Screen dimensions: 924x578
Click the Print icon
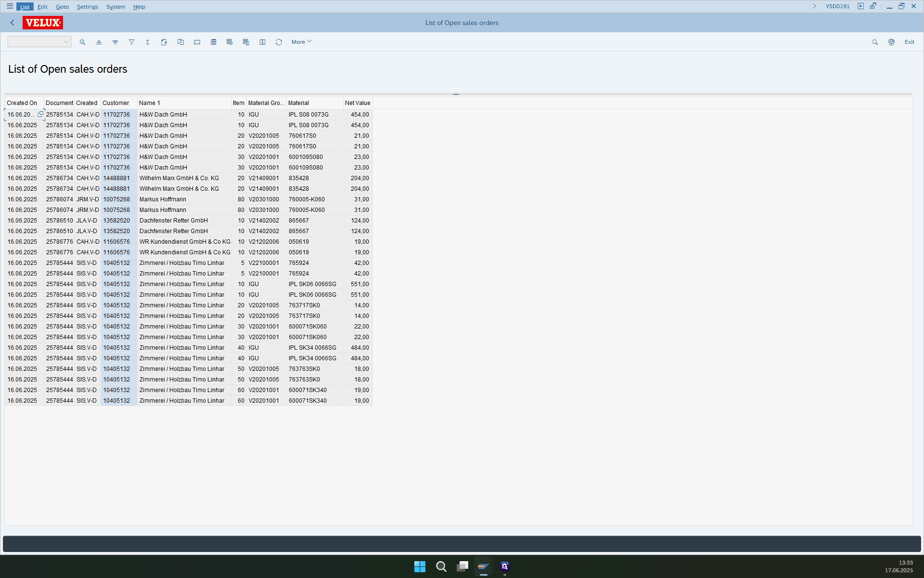(x=891, y=42)
